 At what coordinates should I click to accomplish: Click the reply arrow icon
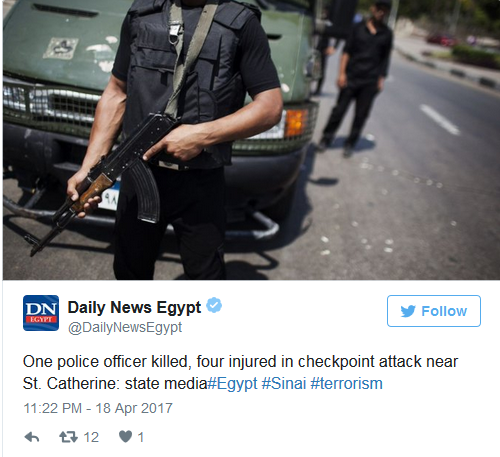(x=32, y=437)
